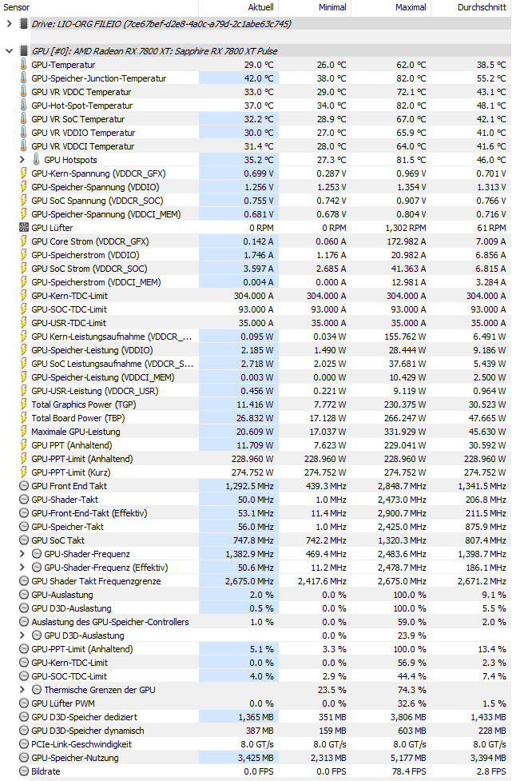Click the Total Board Power (TBP) bolt icon

[x=23, y=417]
